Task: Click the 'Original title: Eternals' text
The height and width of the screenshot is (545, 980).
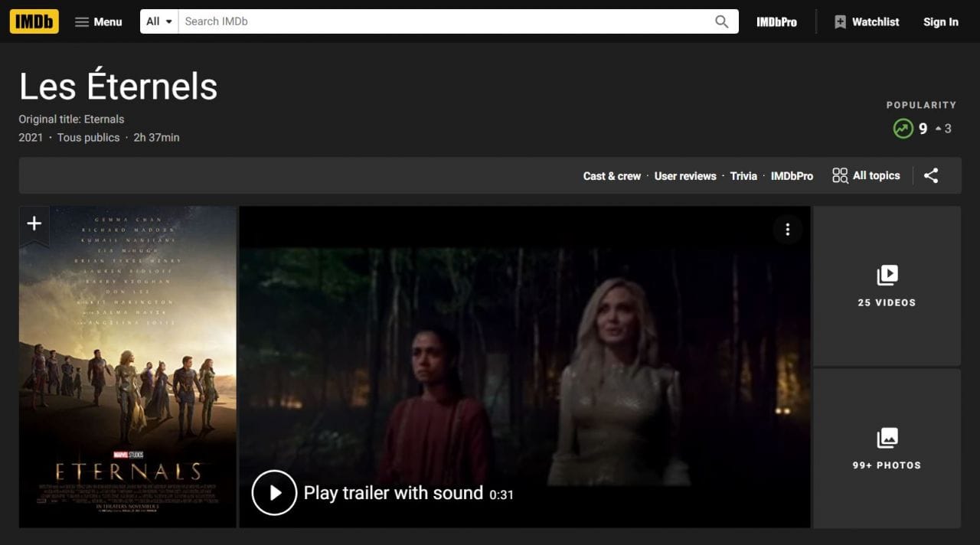Action: click(72, 119)
